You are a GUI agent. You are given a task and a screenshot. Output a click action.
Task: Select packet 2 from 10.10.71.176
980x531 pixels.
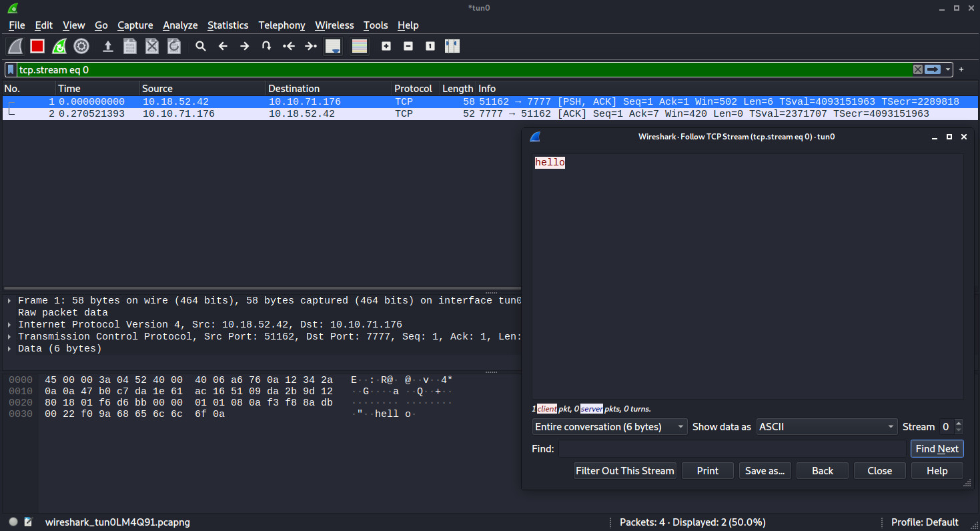pyautogui.click(x=490, y=114)
